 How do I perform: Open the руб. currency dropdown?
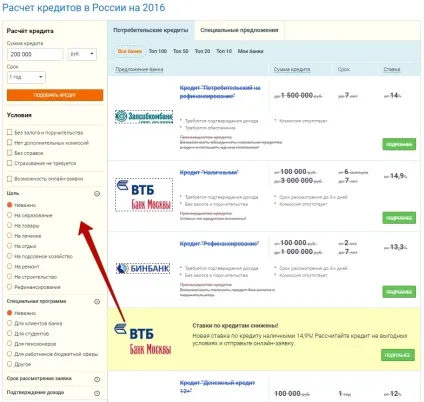(x=82, y=54)
